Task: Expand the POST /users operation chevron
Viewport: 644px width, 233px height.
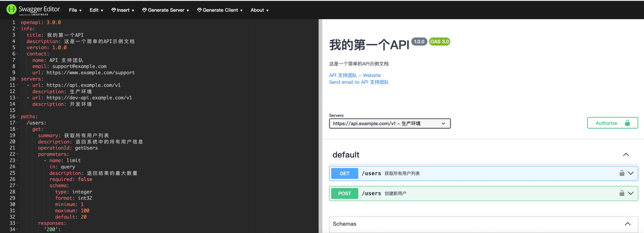Action: 631,193
